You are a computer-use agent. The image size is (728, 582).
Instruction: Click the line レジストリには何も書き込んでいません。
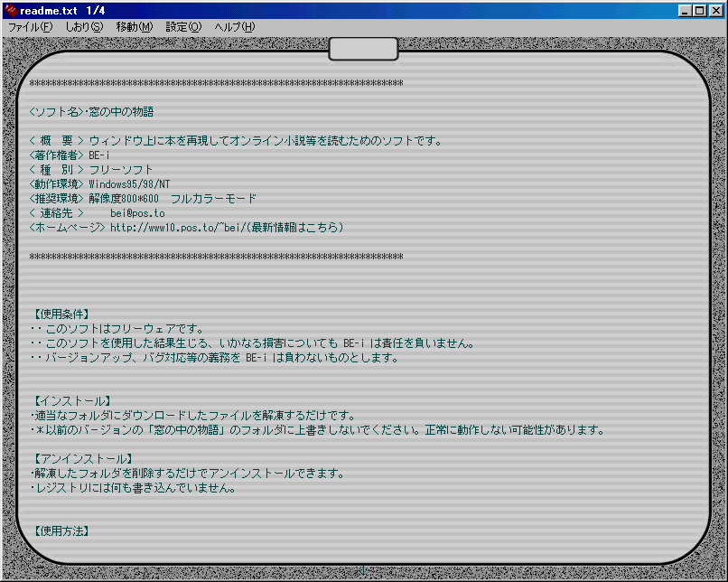click(x=133, y=488)
